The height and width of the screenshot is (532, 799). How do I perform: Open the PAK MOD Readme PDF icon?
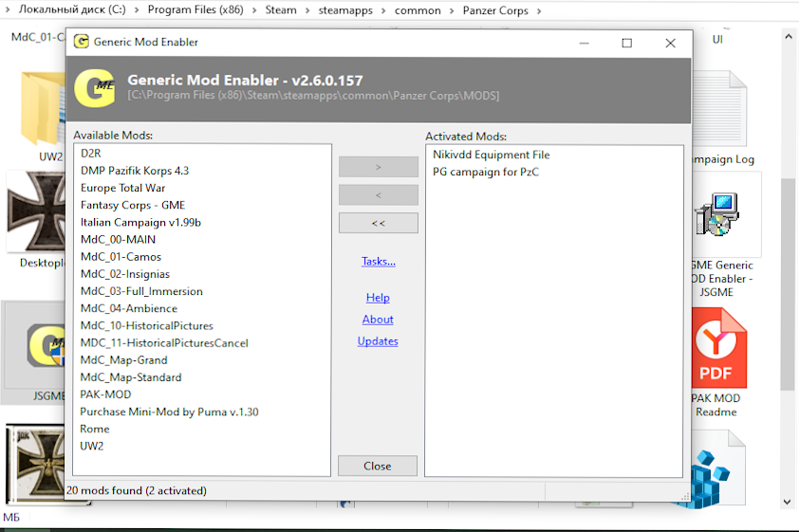(x=720, y=348)
